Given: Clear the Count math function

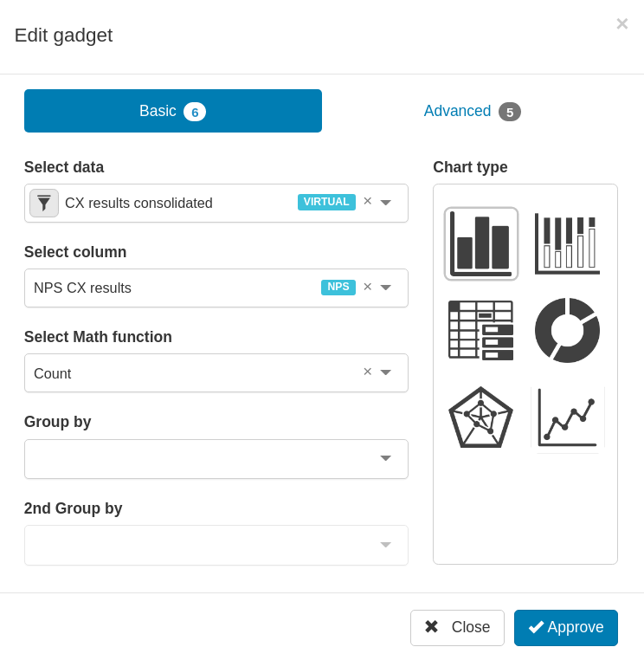Looking at the screenshot, I should 367,372.
